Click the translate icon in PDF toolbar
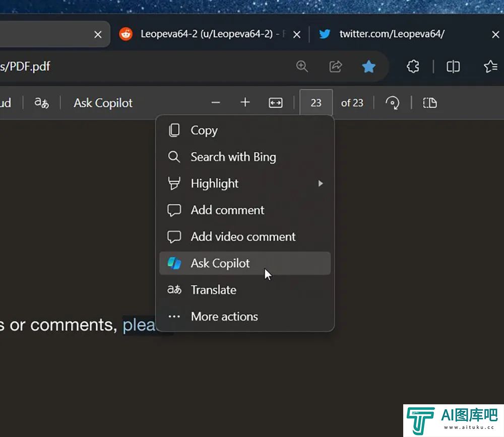This screenshot has height=437, width=504. pyautogui.click(x=42, y=103)
